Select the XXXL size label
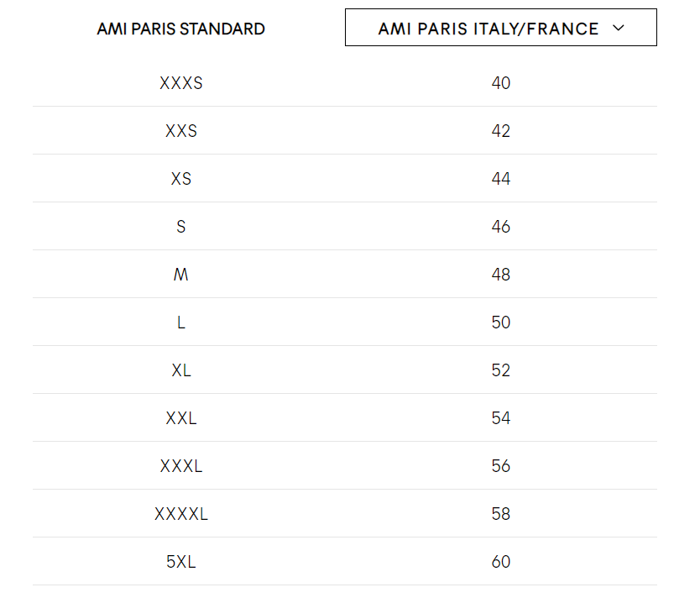700x603 pixels. coord(181,466)
